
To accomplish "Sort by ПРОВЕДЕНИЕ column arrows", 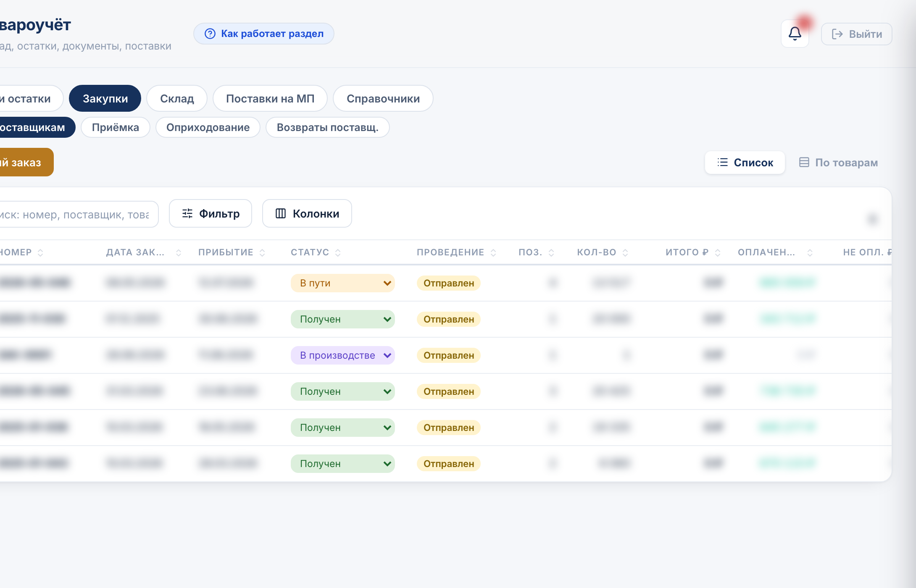I will [x=493, y=252].
